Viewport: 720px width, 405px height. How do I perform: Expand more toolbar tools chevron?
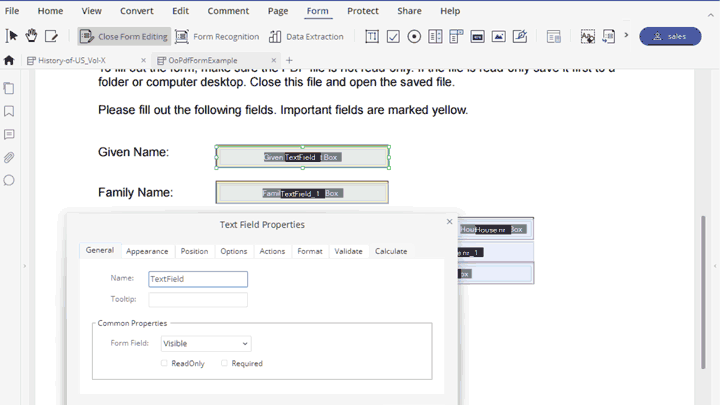click(x=626, y=35)
